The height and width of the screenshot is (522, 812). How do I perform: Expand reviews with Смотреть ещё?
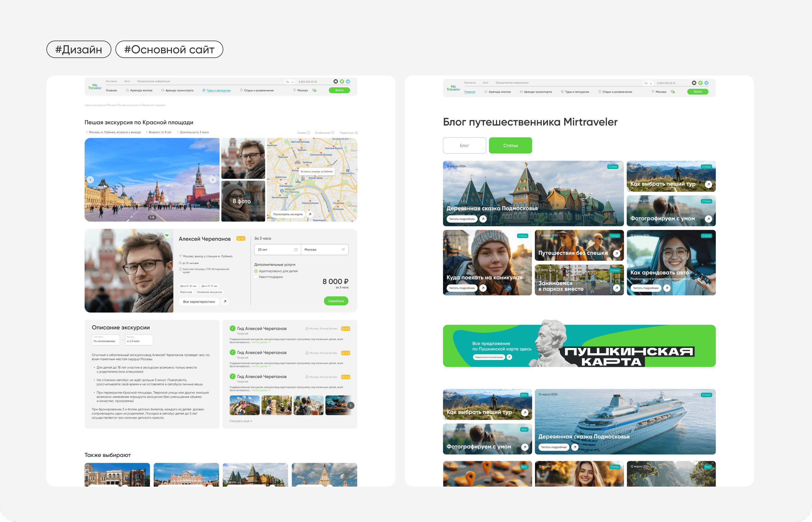241,421
